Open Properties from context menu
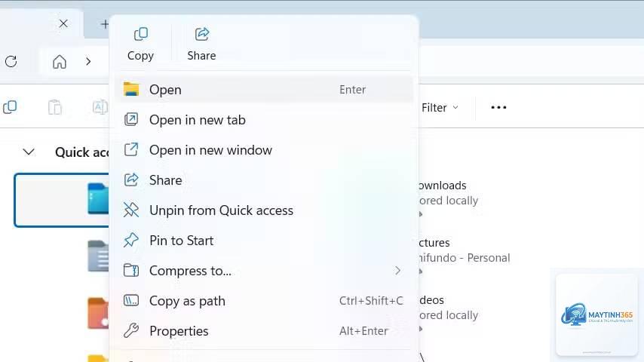Image resolution: width=644 pixels, height=362 pixels. coord(264,331)
